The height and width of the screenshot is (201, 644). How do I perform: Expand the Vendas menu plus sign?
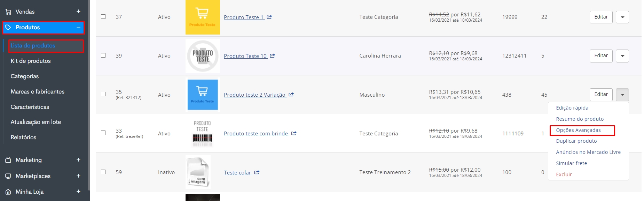pyautogui.click(x=78, y=12)
